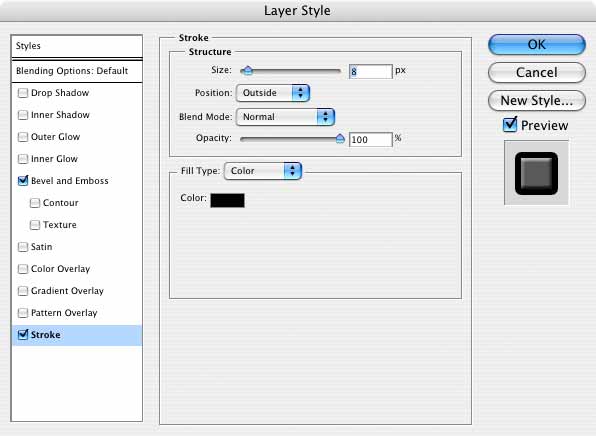This screenshot has height=436, width=596.
Task: Click the New Style... button
Action: (536, 101)
